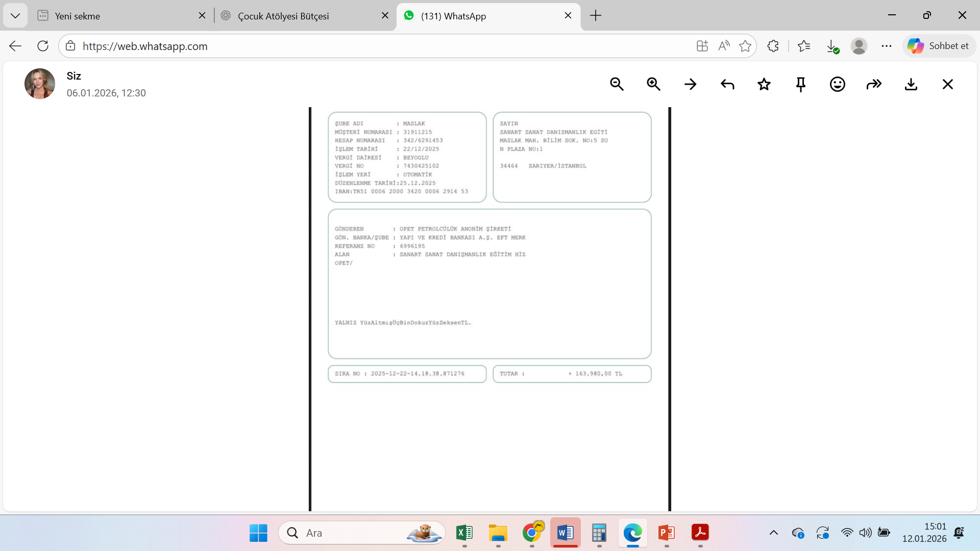Reply to this image message
Viewport: 980px width, 551px height.
[x=727, y=84]
